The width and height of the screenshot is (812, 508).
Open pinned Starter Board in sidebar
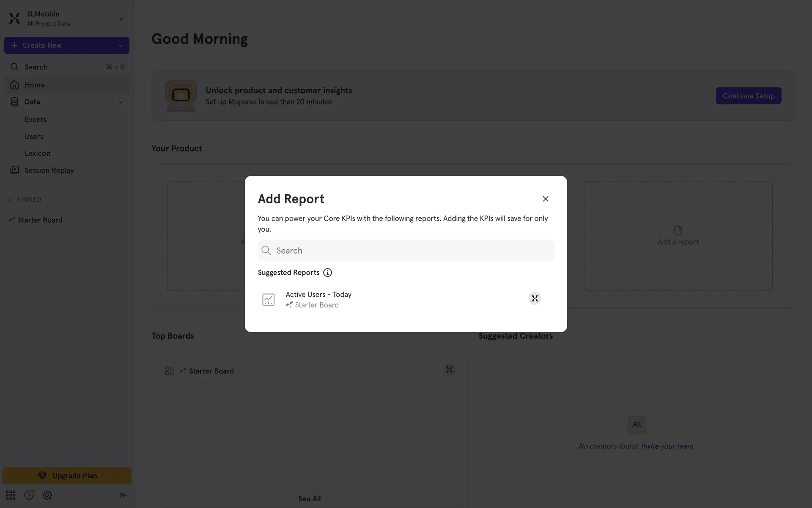tap(40, 220)
